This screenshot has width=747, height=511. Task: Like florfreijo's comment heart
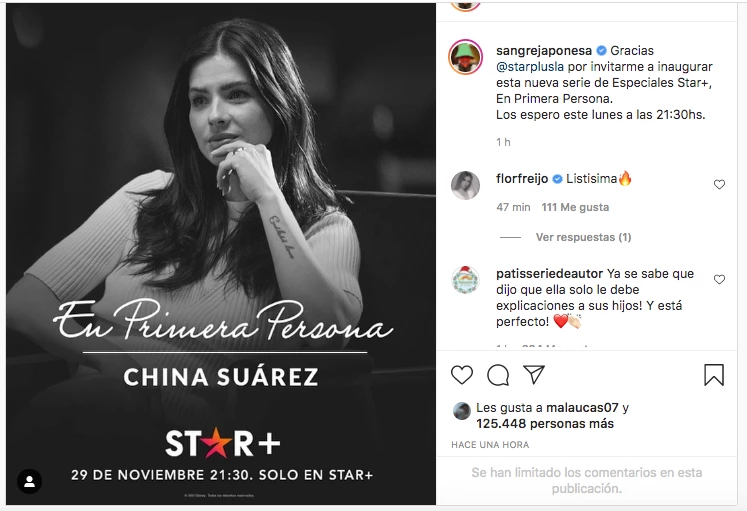pyautogui.click(x=719, y=184)
